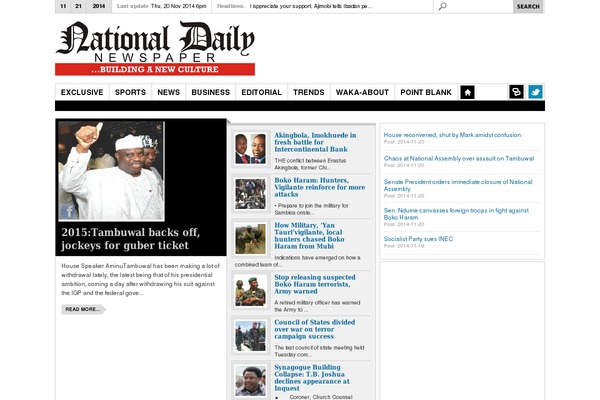
Task: Open How Military, 'Yan Tauri' vigilante article
Action: coord(309,236)
